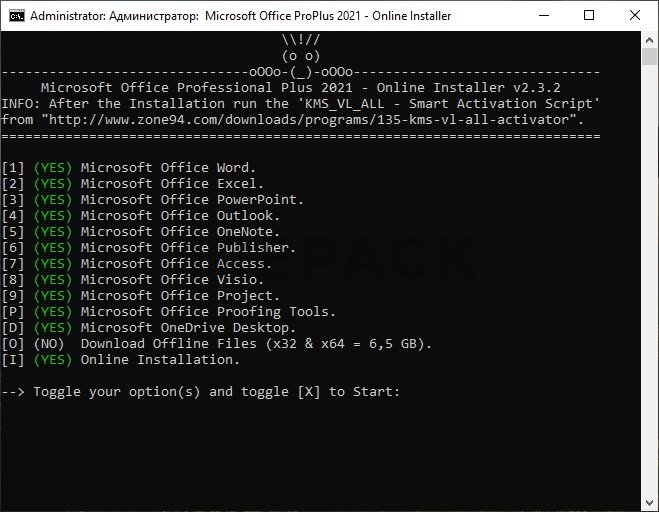Click the scrollbar up arrow
This screenshot has height=512, width=659.
(x=650, y=39)
